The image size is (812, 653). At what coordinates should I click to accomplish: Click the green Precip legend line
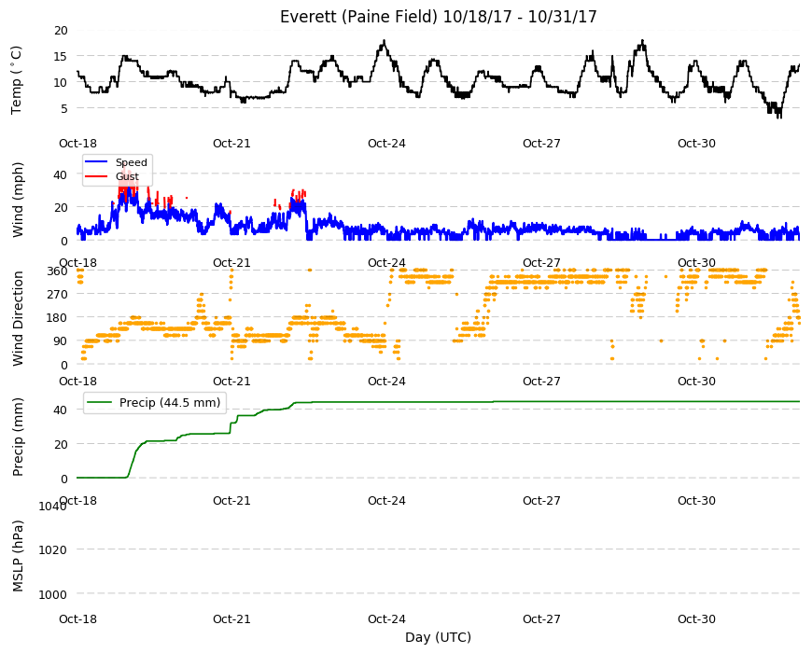point(99,403)
